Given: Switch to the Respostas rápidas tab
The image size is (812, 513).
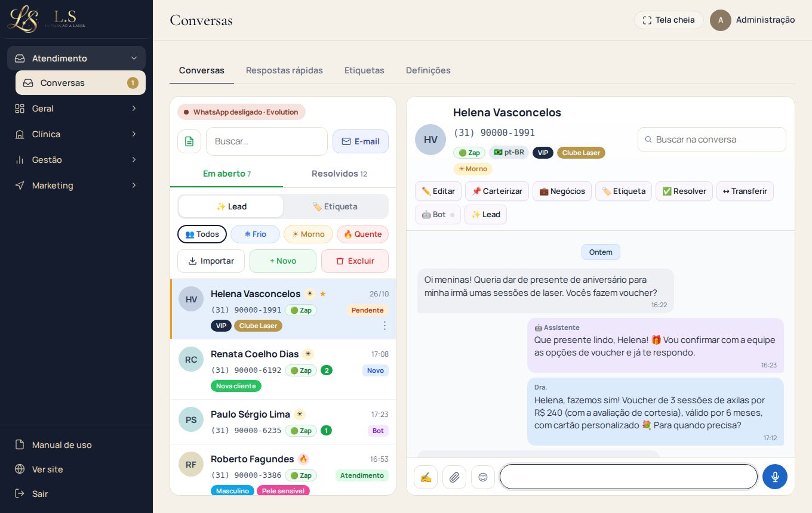Looking at the screenshot, I should pyautogui.click(x=284, y=70).
